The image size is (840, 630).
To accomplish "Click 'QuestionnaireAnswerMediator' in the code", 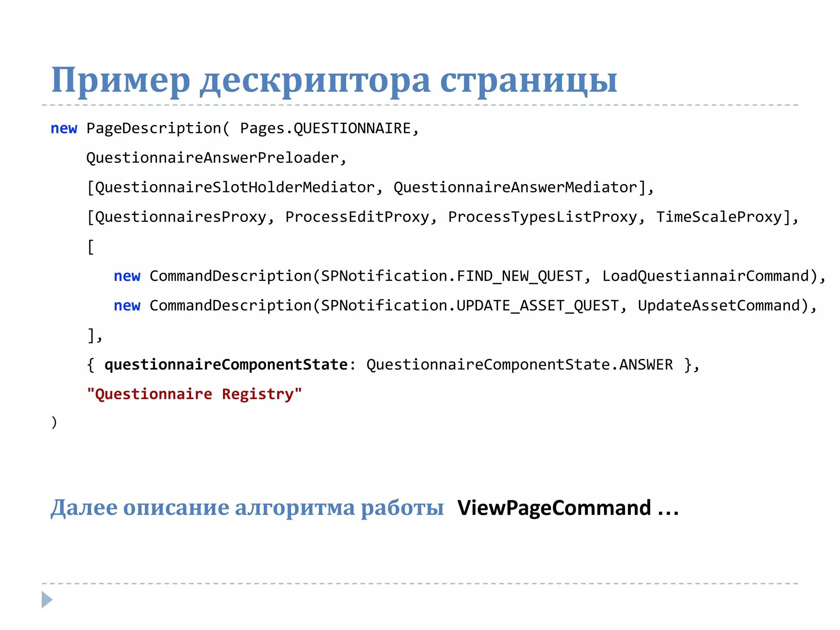I will [x=516, y=187].
